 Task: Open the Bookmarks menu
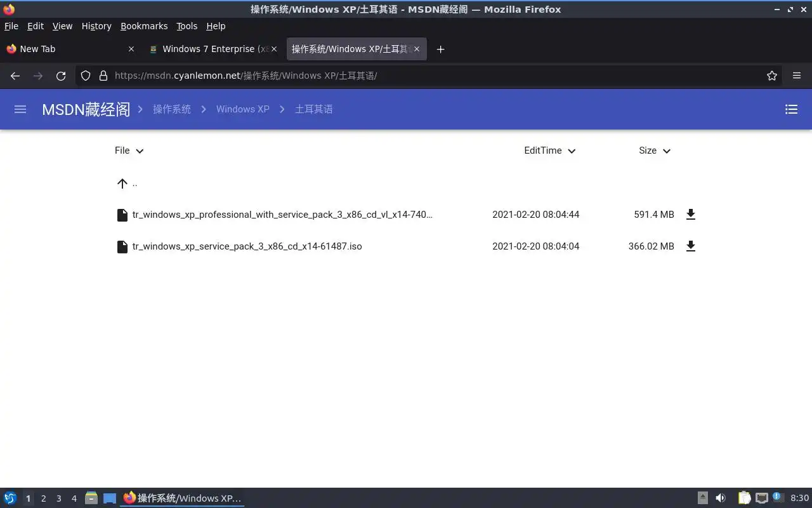tap(144, 26)
